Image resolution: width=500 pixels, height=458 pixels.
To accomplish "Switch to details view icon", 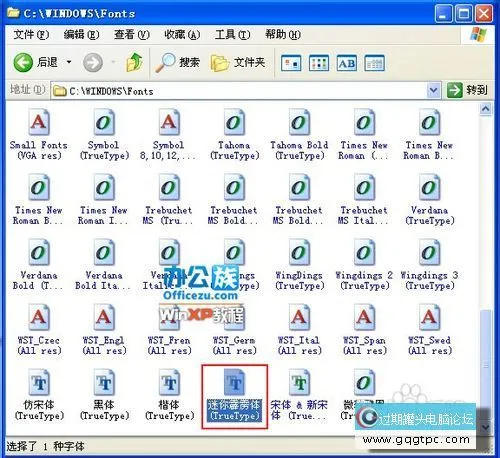I will [x=374, y=63].
